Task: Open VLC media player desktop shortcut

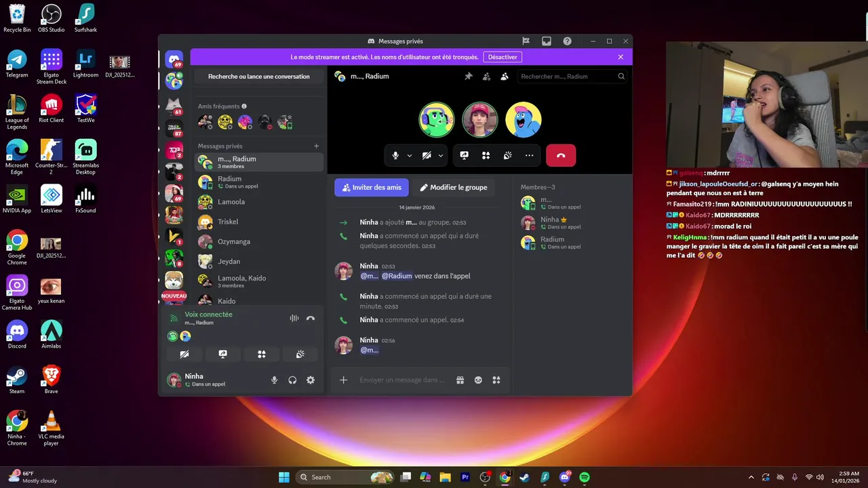Action: pyautogui.click(x=52, y=428)
